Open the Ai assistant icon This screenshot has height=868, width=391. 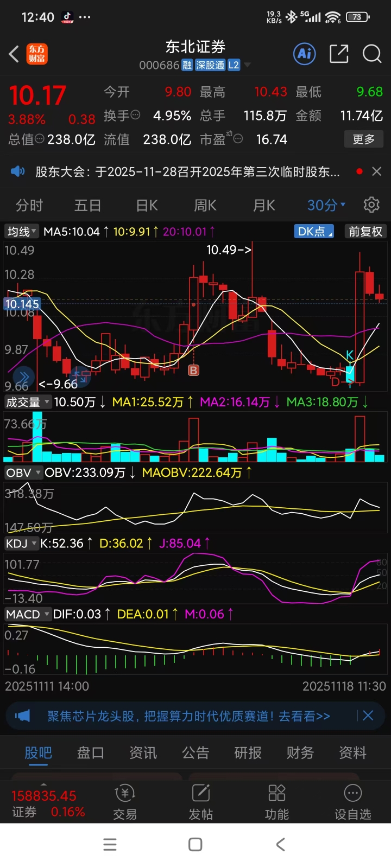tap(305, 54)
